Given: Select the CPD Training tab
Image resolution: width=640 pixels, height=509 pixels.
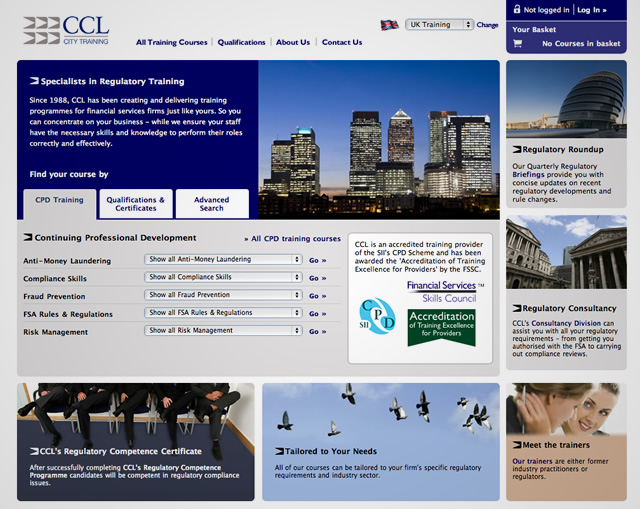Looking at the screenshot, I should pyautogui.click(x=60, y=203).
